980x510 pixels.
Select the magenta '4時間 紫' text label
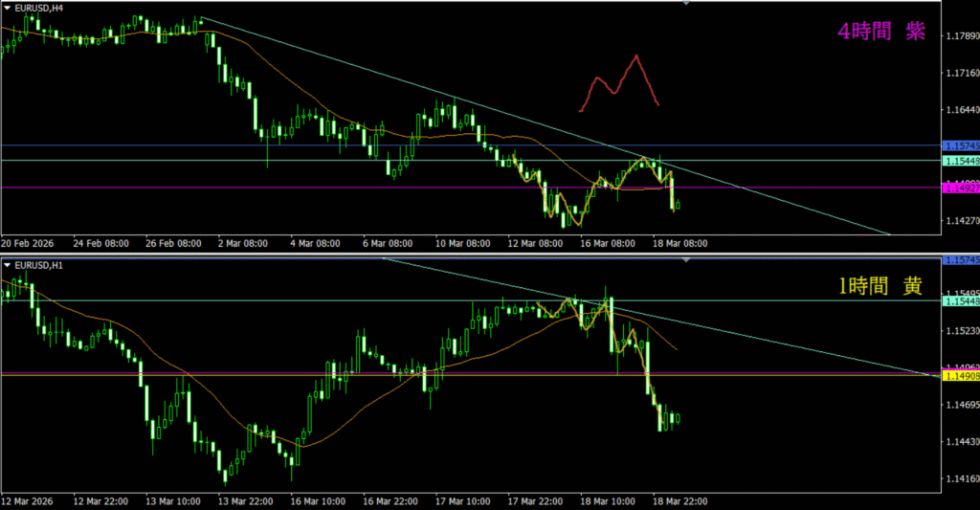(880, 32)
